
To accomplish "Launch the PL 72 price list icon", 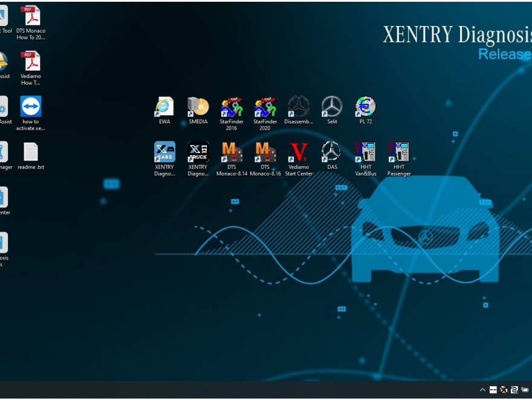I will tap(365, 110).
